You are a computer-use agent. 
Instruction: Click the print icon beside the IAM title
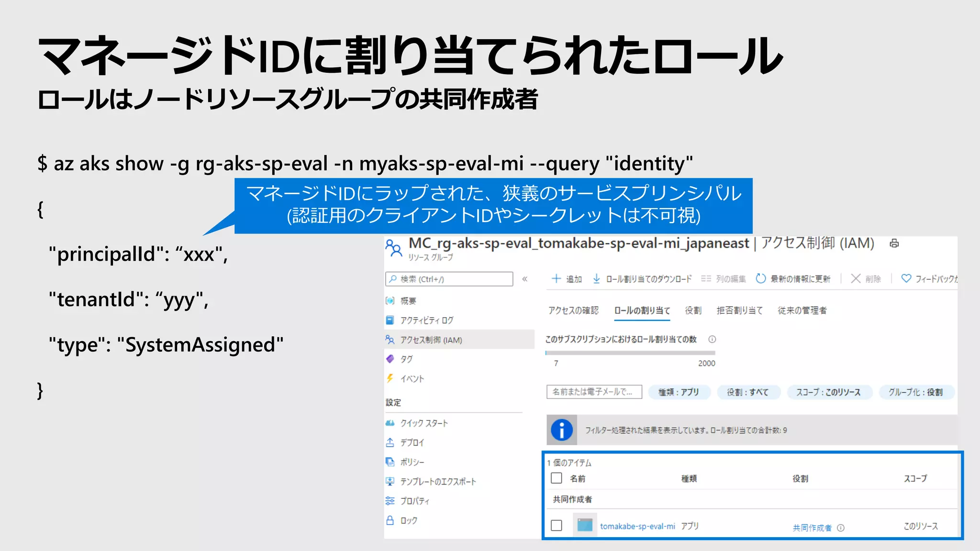[x=894, y=243]
